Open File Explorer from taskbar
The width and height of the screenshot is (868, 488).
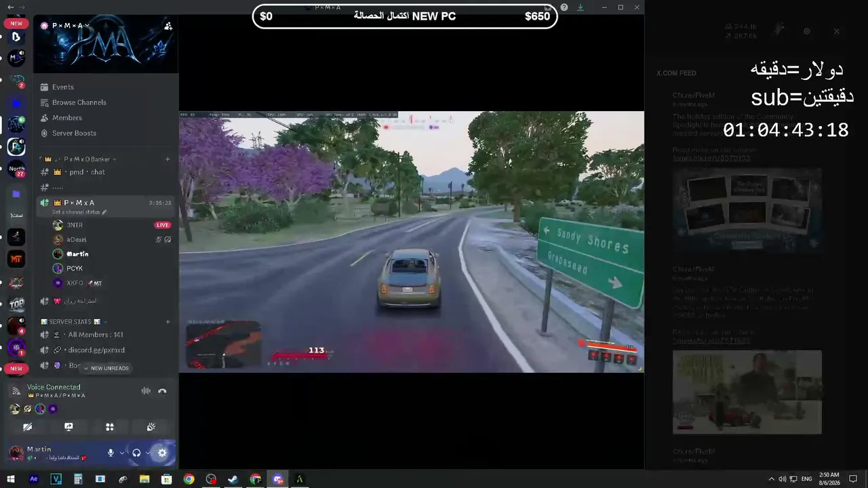pyautogui.click(x=144, y=479)
